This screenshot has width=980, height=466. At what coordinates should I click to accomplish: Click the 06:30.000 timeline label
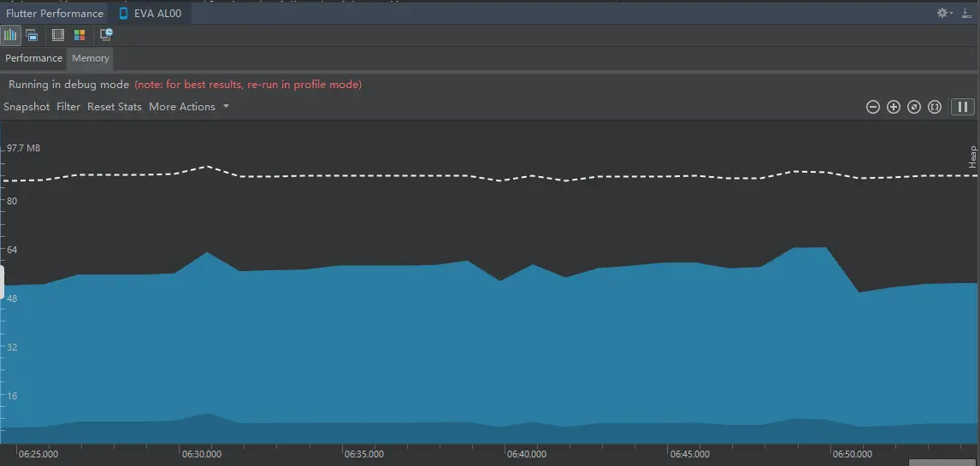coord(202,454)
